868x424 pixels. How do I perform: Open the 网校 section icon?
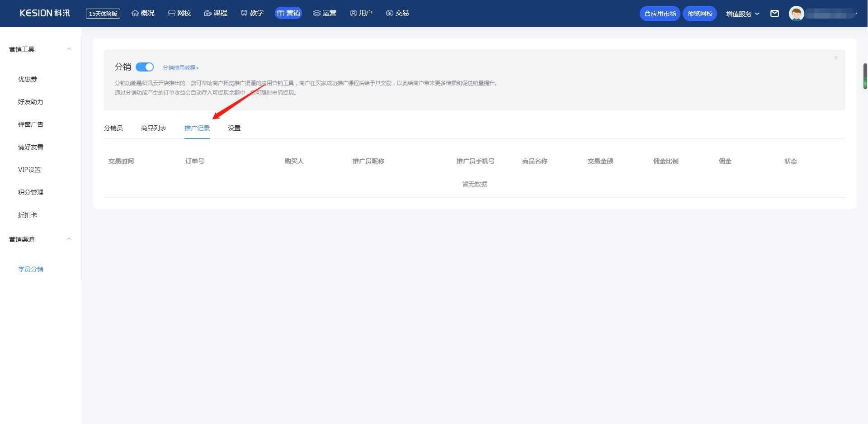tap(171, 13)
